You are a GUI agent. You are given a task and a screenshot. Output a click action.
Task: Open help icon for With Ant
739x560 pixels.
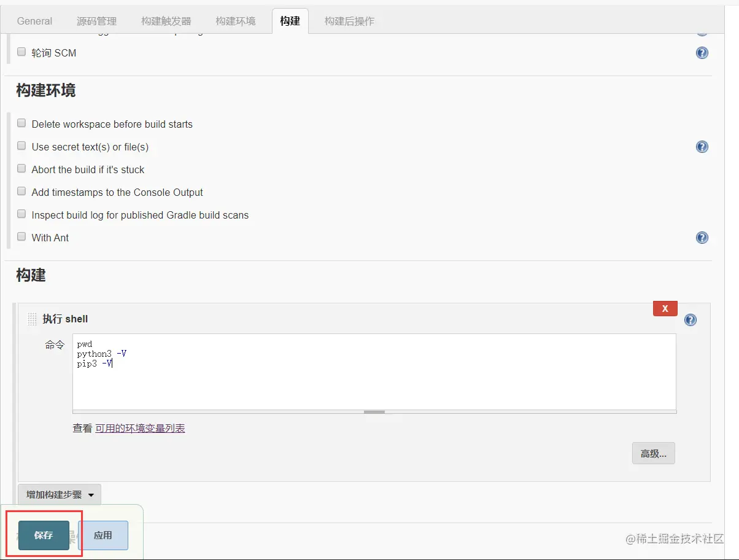(x=702, y=238)
